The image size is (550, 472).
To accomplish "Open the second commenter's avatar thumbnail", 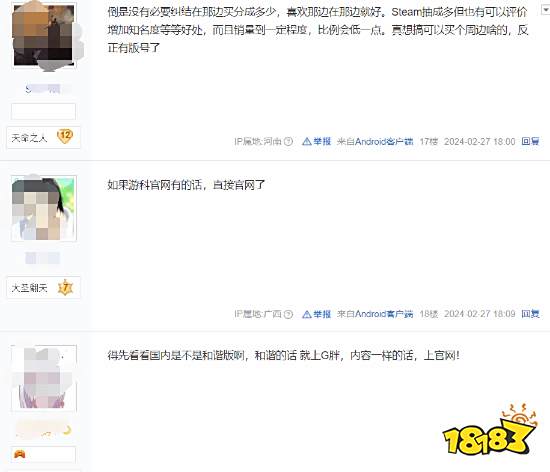I will point(43,208).
